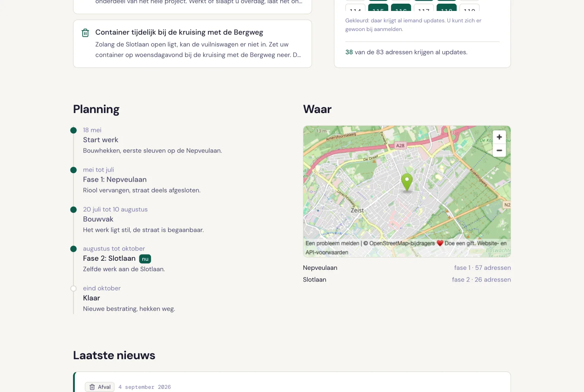Click the red heart icon in map attribution
The image size is (584, 392).
(x=440, y=243)
